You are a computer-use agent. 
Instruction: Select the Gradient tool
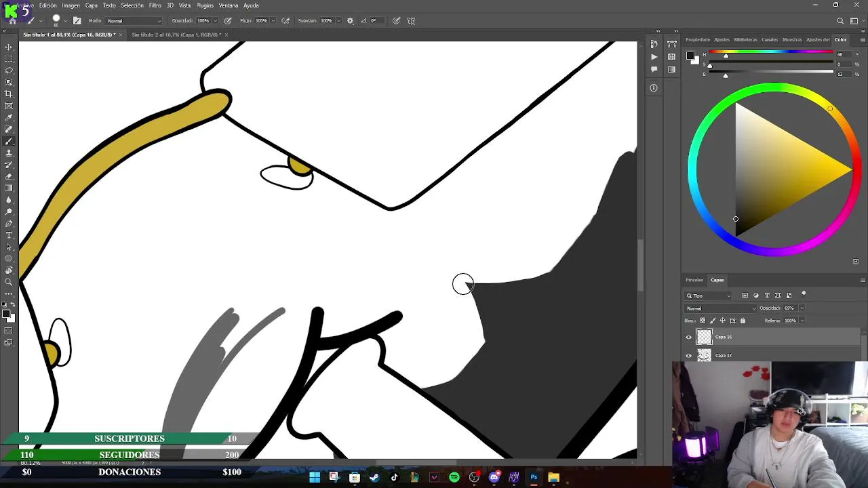tap(9, 188)
